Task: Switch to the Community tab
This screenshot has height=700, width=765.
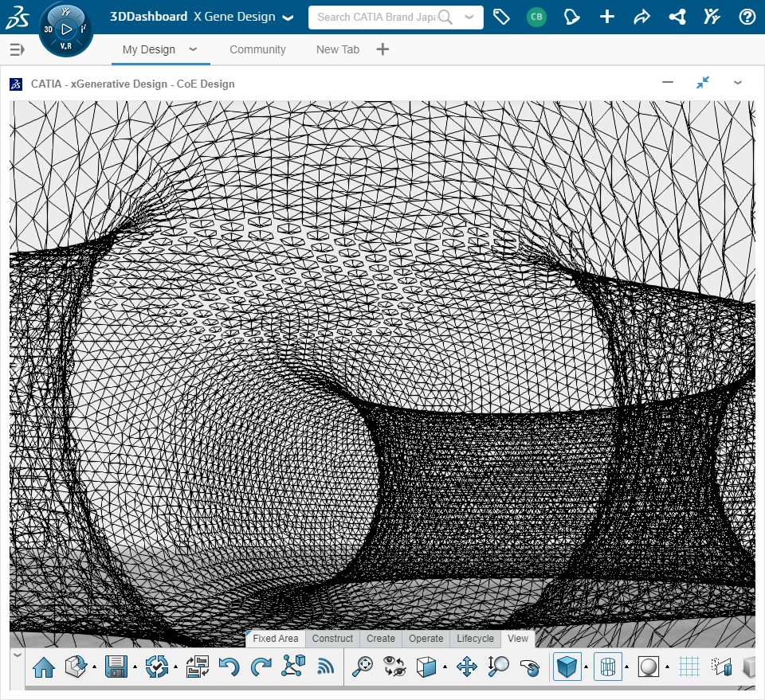Action: coord(257,49)
